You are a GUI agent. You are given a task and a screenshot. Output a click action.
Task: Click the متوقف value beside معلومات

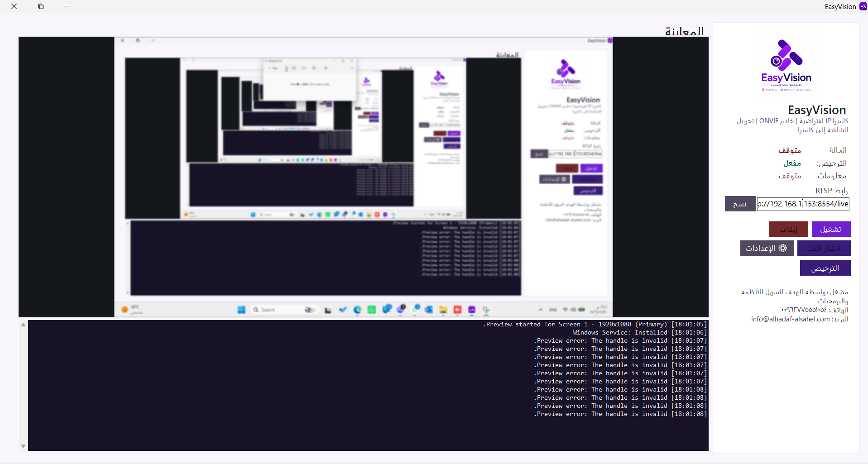(790, 176)
